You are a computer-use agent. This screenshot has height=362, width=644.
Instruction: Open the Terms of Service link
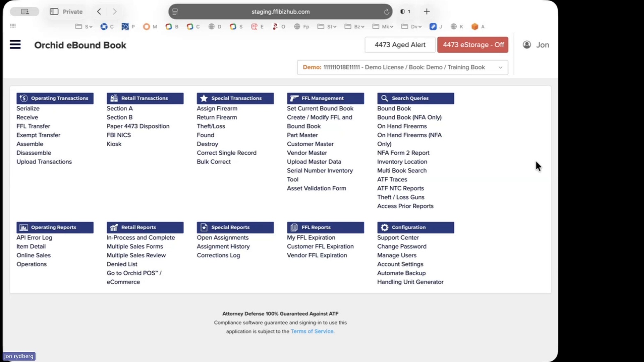pyautogui.click(x=312, y=331)
